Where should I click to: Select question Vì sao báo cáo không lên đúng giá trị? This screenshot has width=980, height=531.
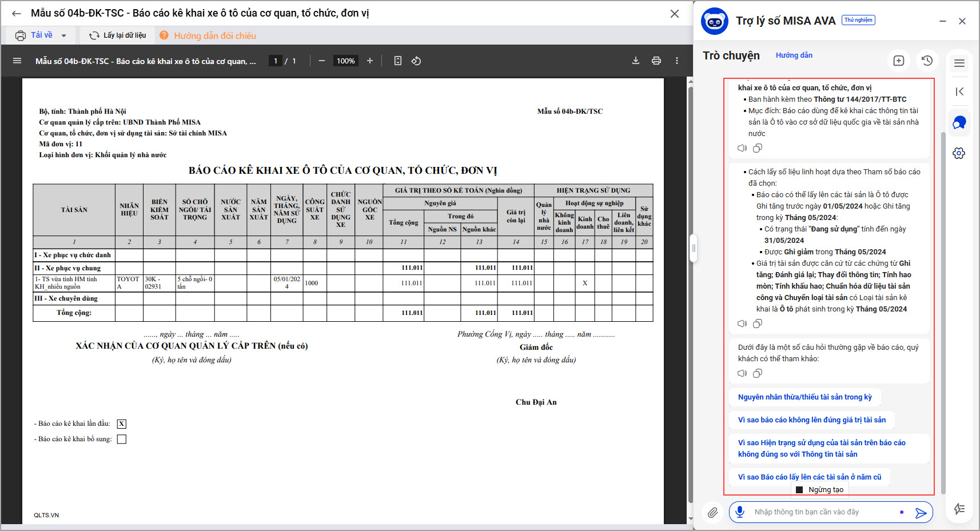(812, 420)
